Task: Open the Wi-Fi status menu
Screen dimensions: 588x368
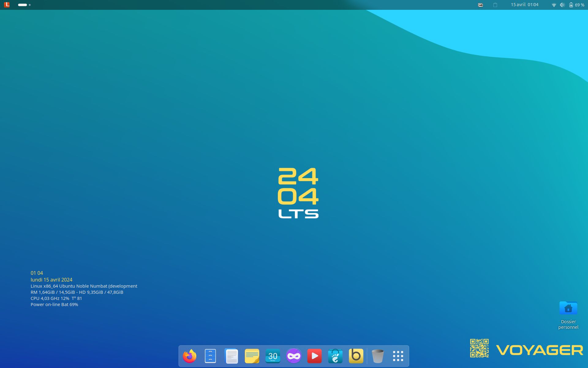Action: point(554,5)
